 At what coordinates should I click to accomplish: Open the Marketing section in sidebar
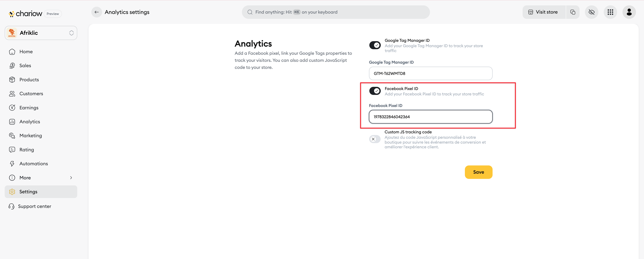tap(31, 136)
